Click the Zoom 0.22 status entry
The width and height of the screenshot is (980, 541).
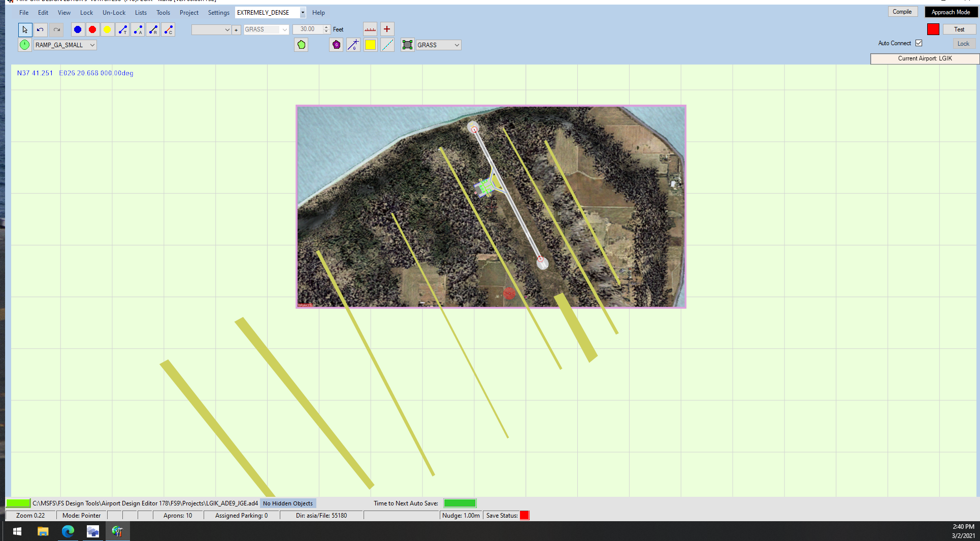point(30,516)
